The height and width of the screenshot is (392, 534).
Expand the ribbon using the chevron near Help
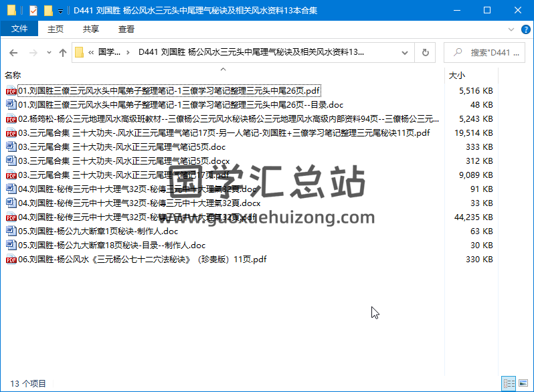point(511,29)
